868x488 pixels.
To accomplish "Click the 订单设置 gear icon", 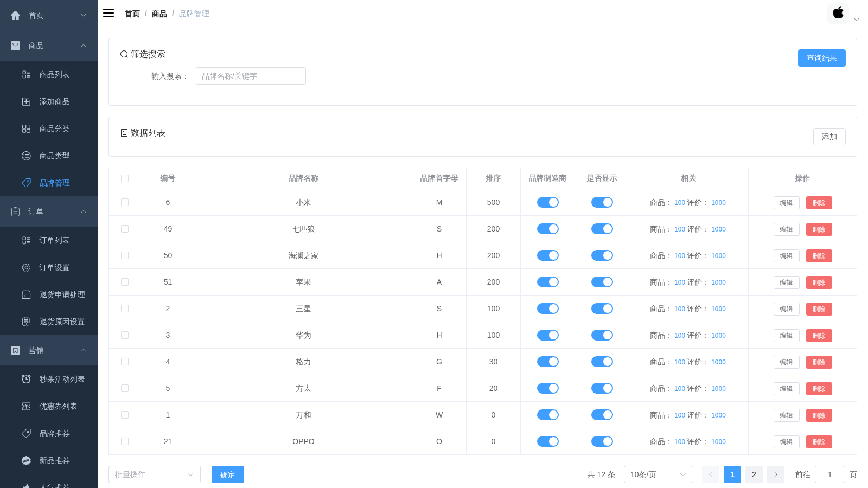I will (x=26, y=267).
